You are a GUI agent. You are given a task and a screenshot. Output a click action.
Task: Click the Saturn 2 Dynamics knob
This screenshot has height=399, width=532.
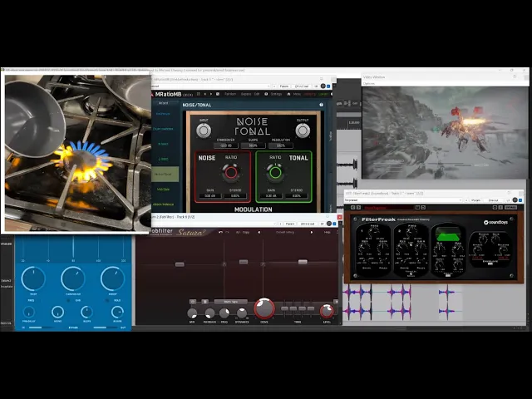242,313
